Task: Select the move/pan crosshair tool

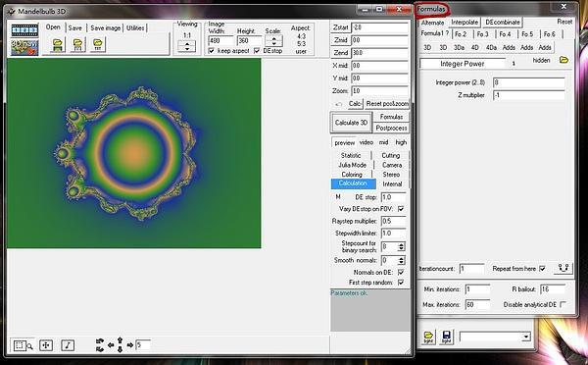Action: coord(46,345)
